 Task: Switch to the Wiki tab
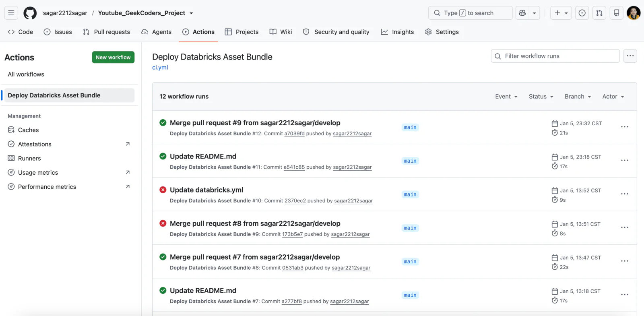[x=281, y=32]
